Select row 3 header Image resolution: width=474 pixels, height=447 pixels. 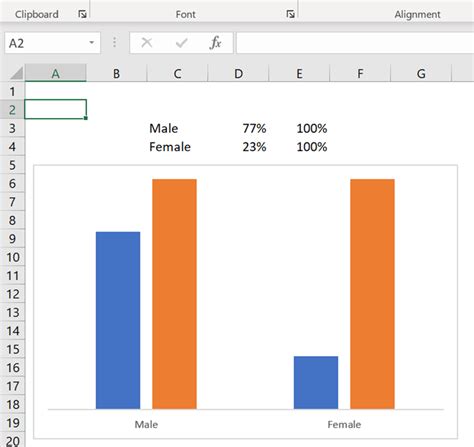click(x=12, y=128)
